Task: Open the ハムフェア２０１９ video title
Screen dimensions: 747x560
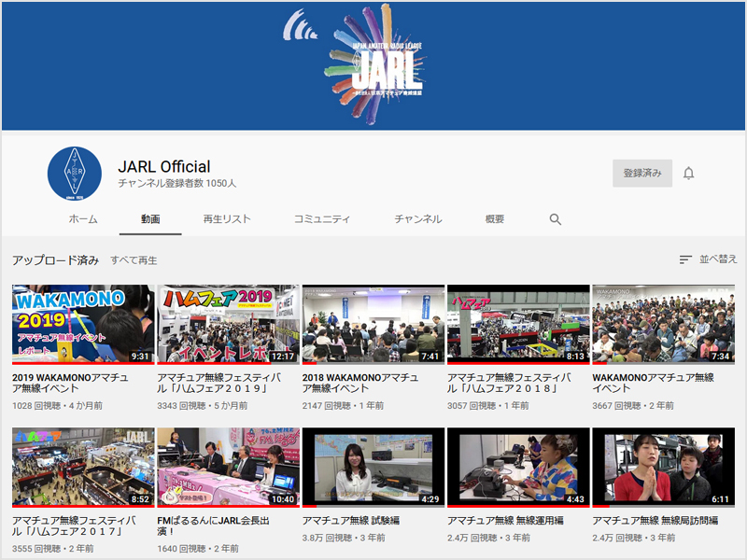Action: tap(219, 383)
